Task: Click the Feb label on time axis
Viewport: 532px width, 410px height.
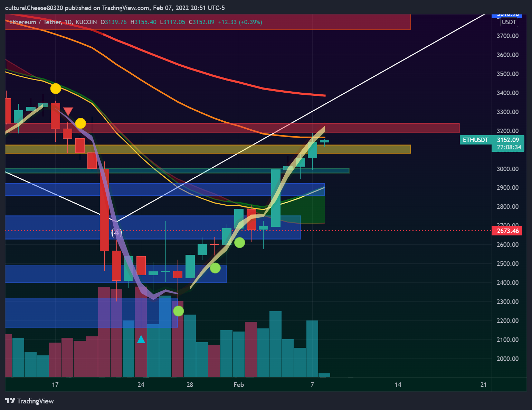Action: [239, 385]
